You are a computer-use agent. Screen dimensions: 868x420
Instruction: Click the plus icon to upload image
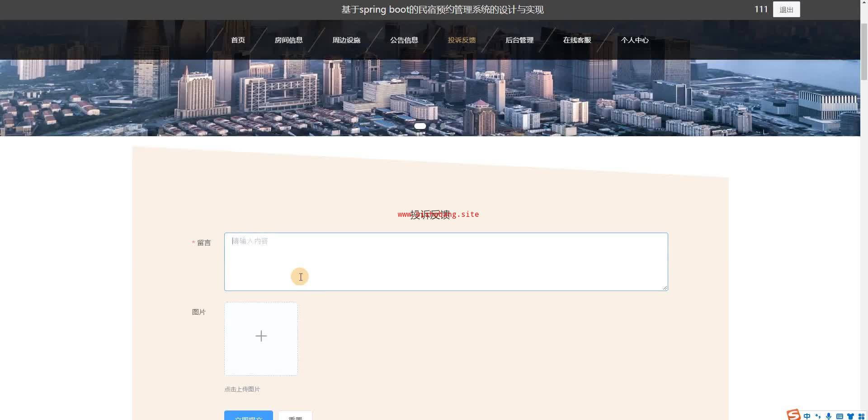pos(261,336)
